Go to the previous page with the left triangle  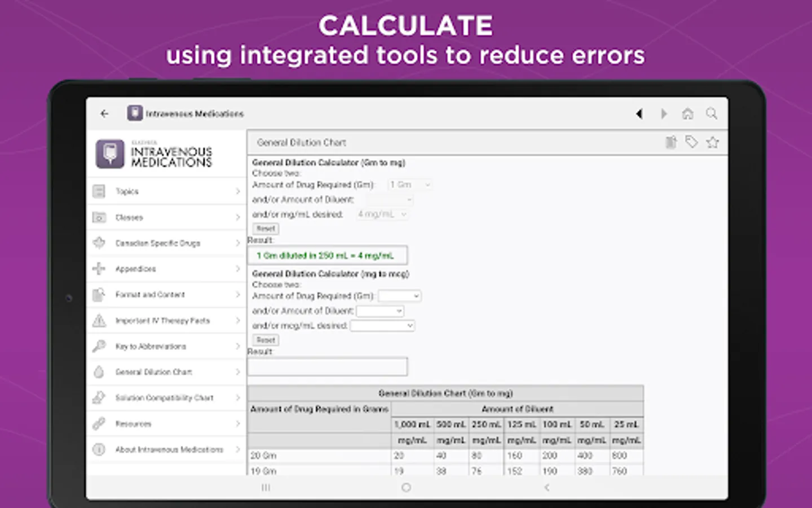(639, 113)
